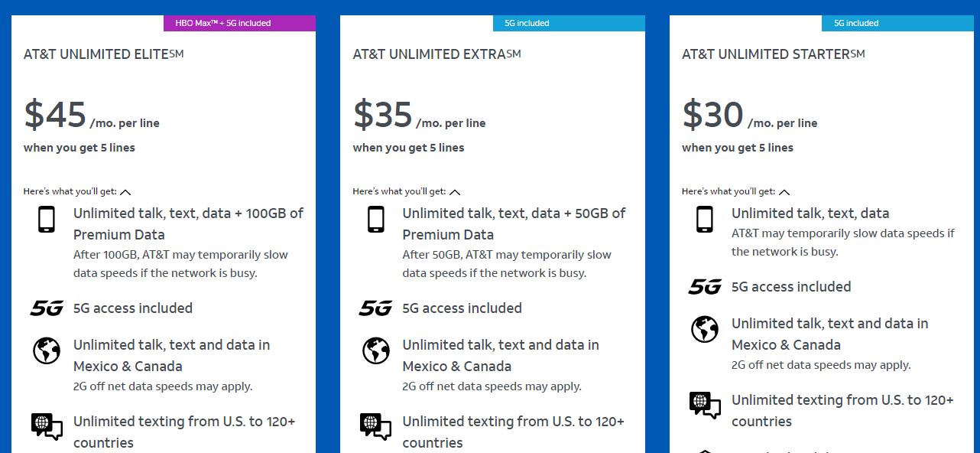Collapse "Here's what you'll get" in Elite card
This screenshot has width=980, height=453.
click(x=126, y=192)
